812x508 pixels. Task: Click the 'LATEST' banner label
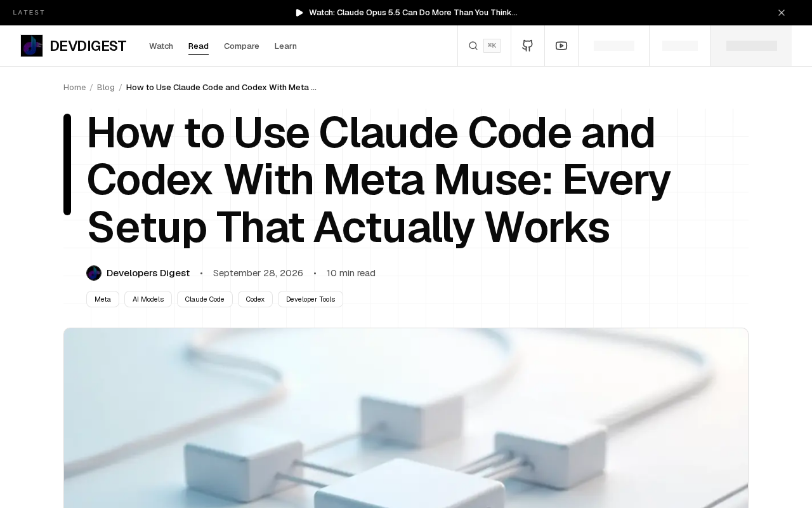(29, 13)
